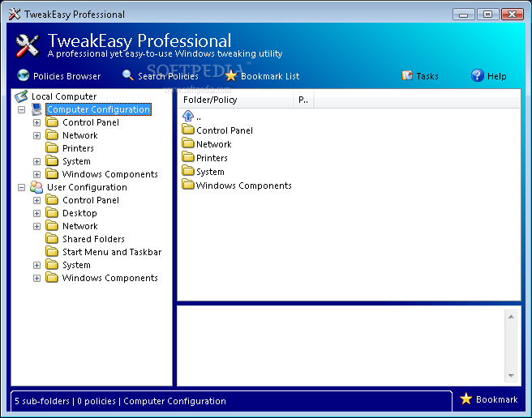
Task: Select Local Computer root label
Action: coord(64,96)
